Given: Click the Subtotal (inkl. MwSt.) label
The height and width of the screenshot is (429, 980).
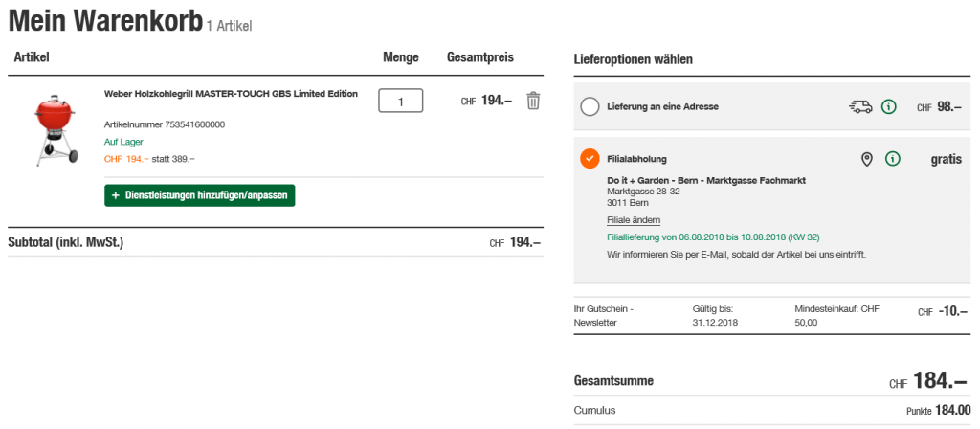Looking at the screenshot, I should coord(66,242).
